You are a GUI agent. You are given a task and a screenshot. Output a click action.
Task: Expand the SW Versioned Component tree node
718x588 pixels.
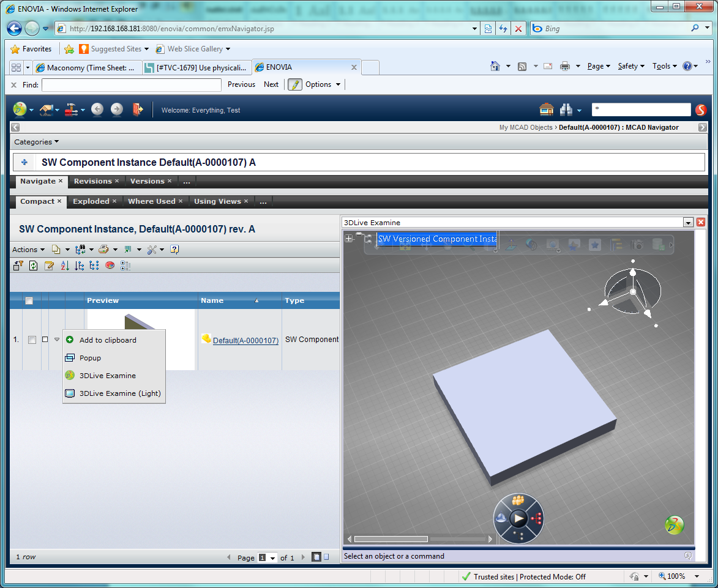349,239
